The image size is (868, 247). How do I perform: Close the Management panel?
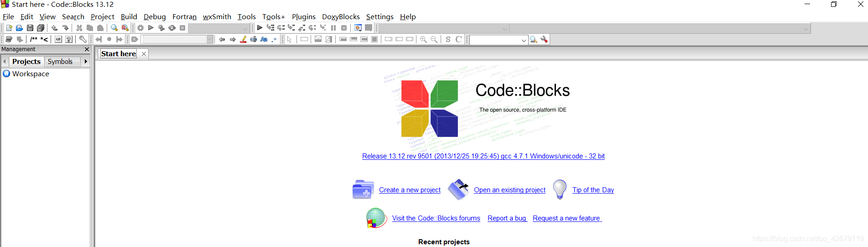point(87,49)
